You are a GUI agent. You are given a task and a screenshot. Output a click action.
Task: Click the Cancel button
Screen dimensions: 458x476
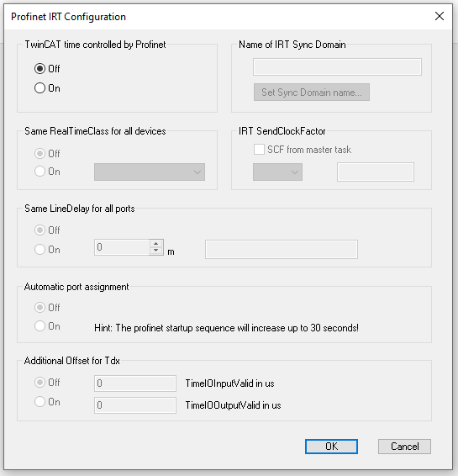404,447
